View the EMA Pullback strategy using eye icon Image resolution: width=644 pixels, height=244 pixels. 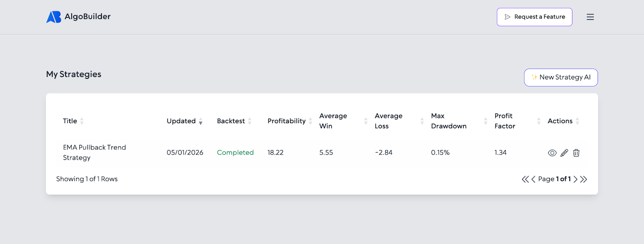point(552,153)
